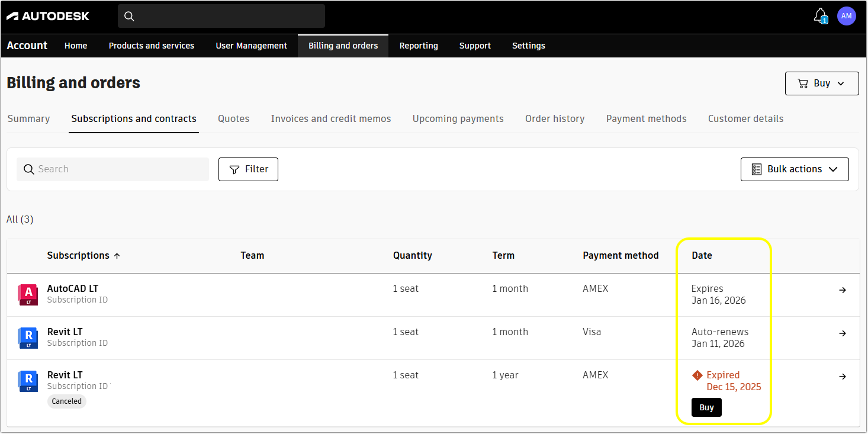Image resolution: width=868 pixels, height=434 pixels.
Task: Click the Date column header
Action: coord(702,256)
